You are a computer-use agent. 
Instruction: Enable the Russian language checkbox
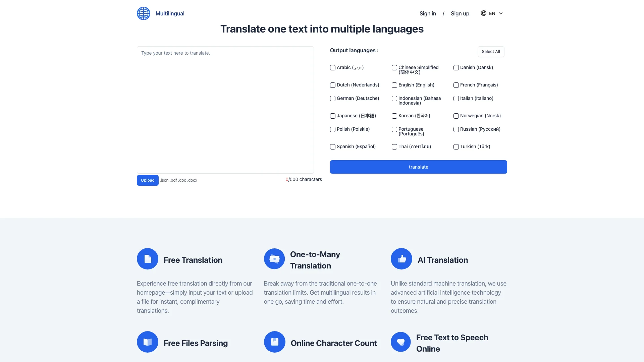click(455, 129)
